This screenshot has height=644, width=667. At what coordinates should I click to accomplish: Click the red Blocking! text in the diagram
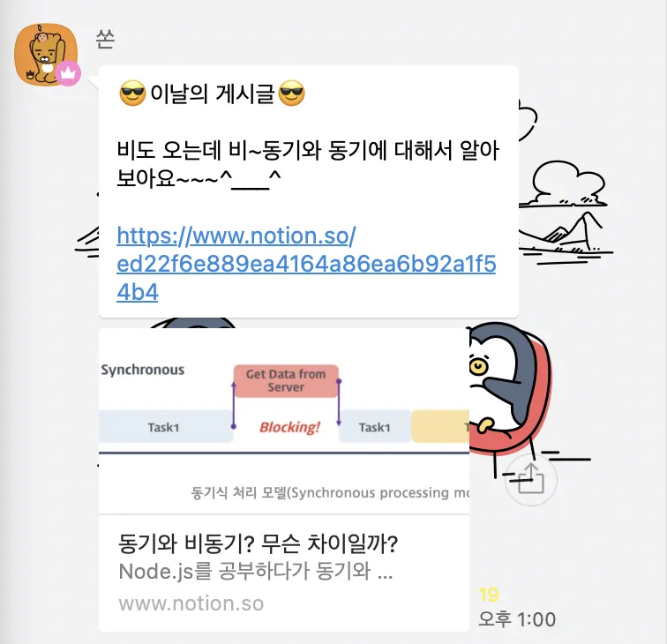[289, 427]
